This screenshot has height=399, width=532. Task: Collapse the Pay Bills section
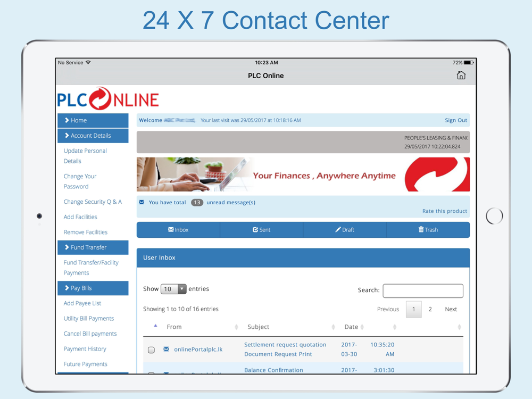[x=93, y=288]
